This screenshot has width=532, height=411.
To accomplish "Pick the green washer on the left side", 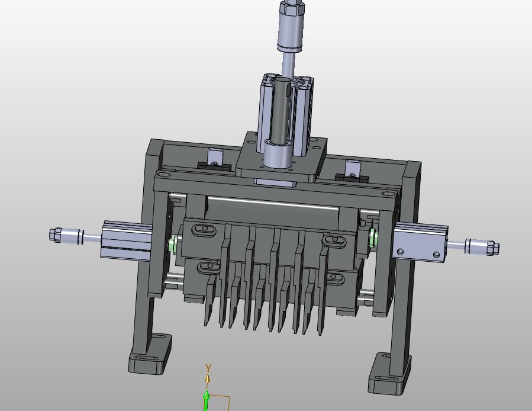I will (173, 244).
